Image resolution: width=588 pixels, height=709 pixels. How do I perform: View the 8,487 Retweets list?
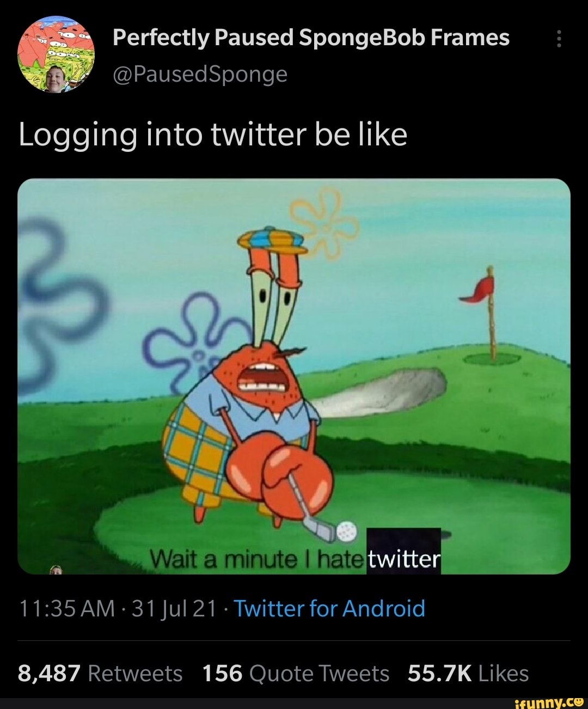tap(100, 674)
